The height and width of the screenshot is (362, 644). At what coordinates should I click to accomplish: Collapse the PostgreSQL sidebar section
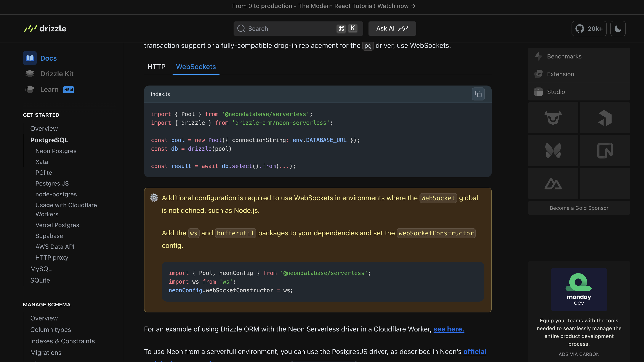(49, 140)
